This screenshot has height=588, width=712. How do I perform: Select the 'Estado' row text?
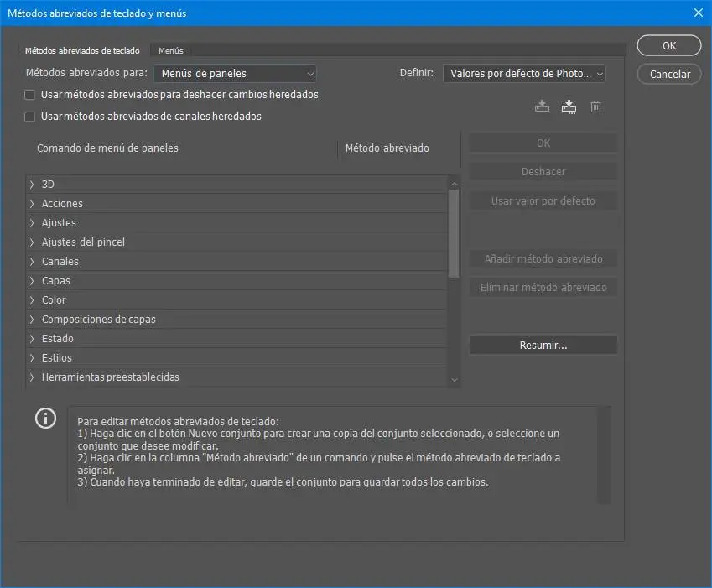(58, 339)
